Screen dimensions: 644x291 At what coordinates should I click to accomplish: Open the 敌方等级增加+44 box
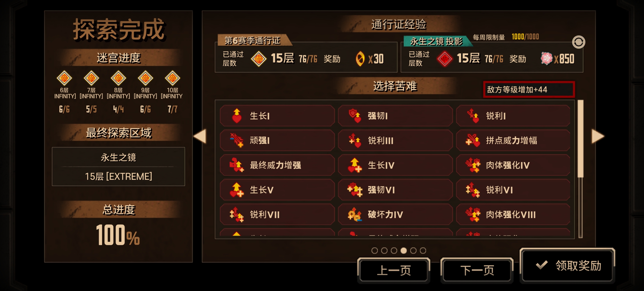(x=529, y=89)
